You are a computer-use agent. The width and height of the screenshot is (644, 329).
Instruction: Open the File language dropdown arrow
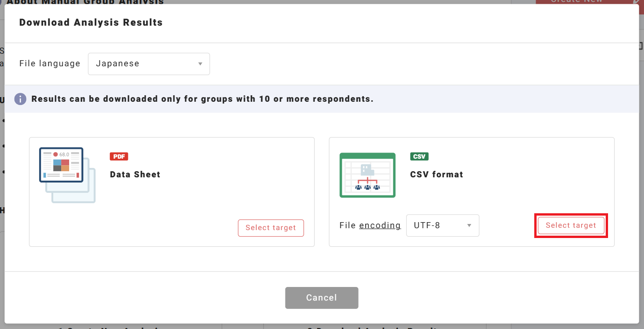click(x=200, y=64)
